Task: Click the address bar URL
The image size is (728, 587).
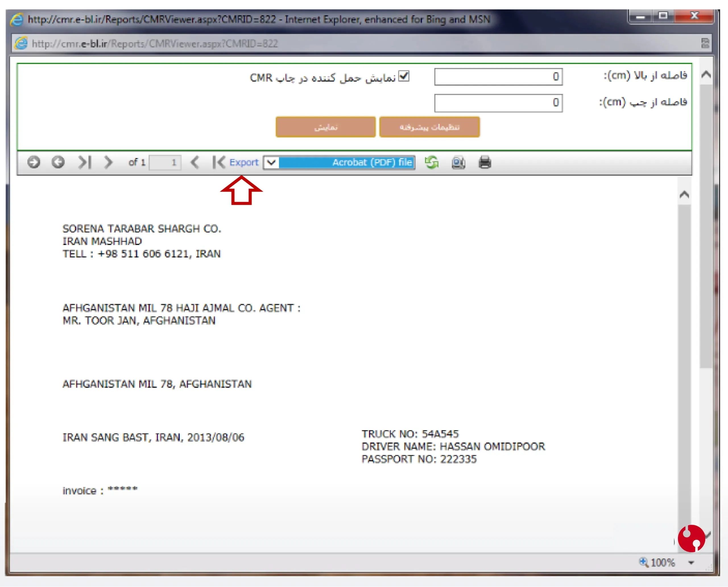Action: point(155,43)
